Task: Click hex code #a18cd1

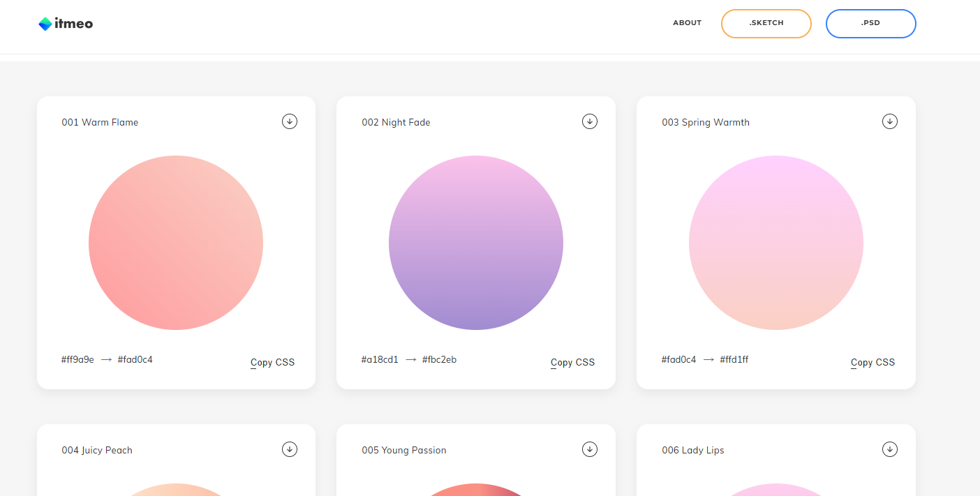Action: tap(380, 360)
